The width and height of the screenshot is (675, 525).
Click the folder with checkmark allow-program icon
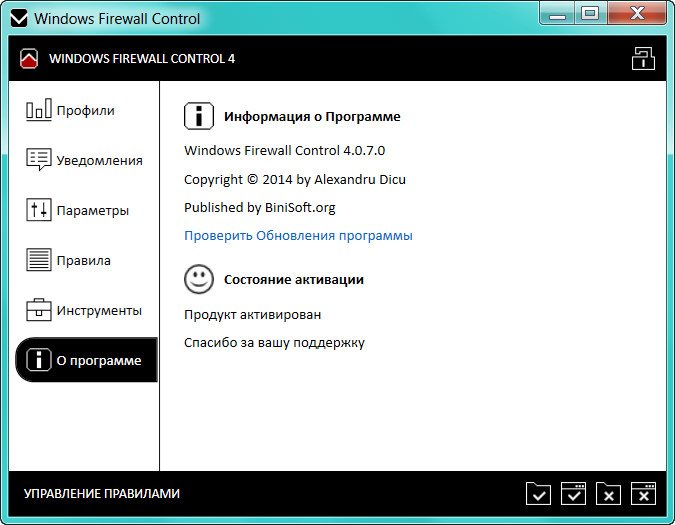pyautogui.click(x=538, y=493)
